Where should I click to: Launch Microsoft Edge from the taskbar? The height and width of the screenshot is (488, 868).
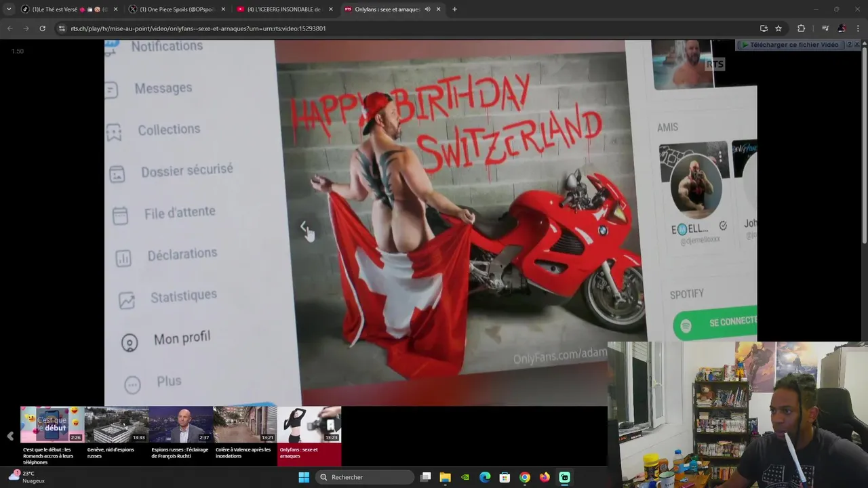485,477
